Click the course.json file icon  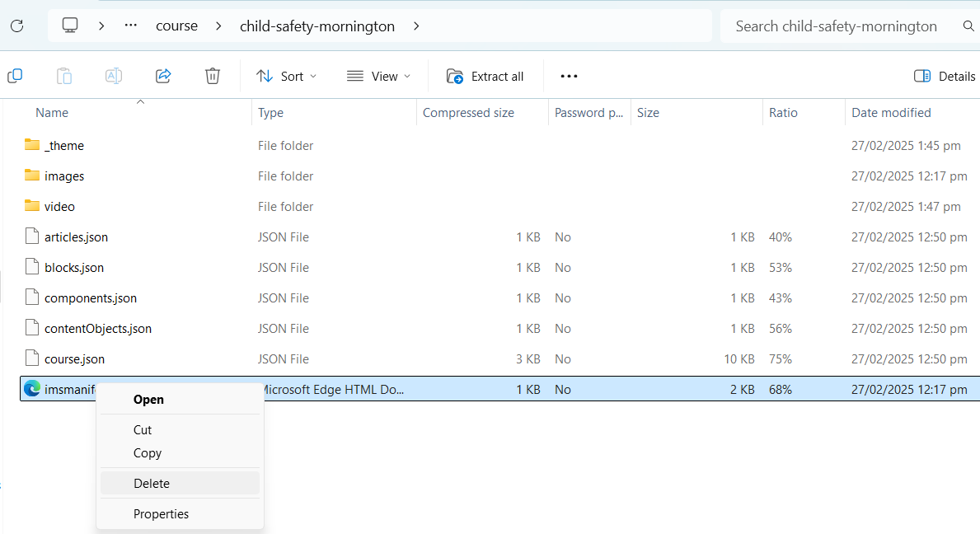click(32, 359)
